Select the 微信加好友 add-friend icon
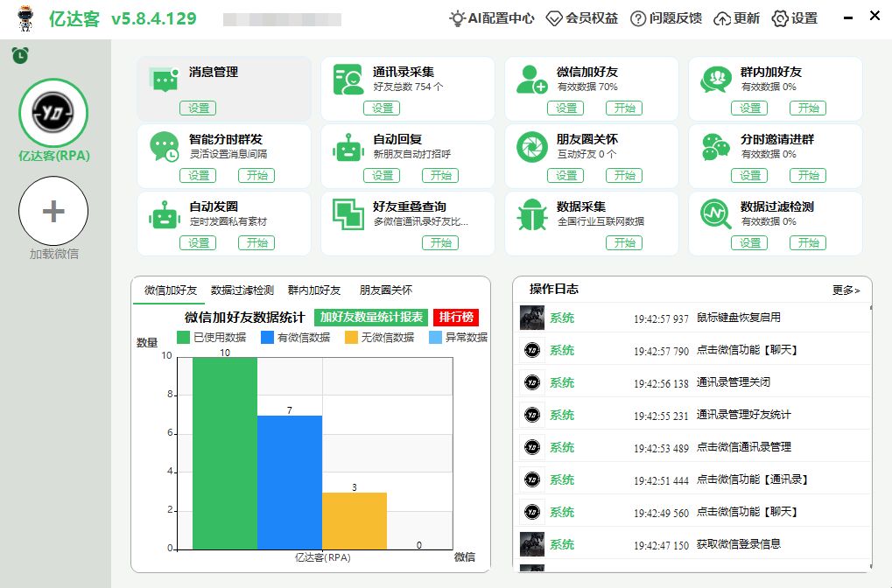Screen dimensions: 892x588 (531, 80)
